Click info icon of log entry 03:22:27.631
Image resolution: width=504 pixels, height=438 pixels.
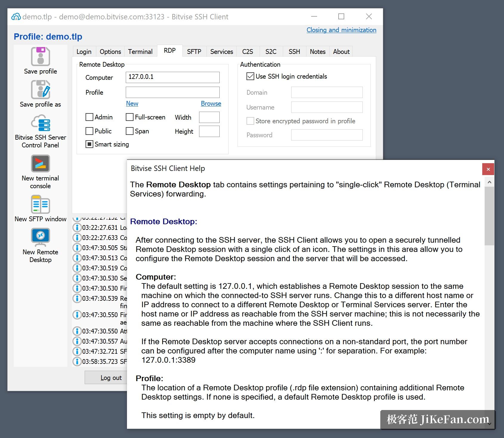pyautogui.click(x=77, y=227)
